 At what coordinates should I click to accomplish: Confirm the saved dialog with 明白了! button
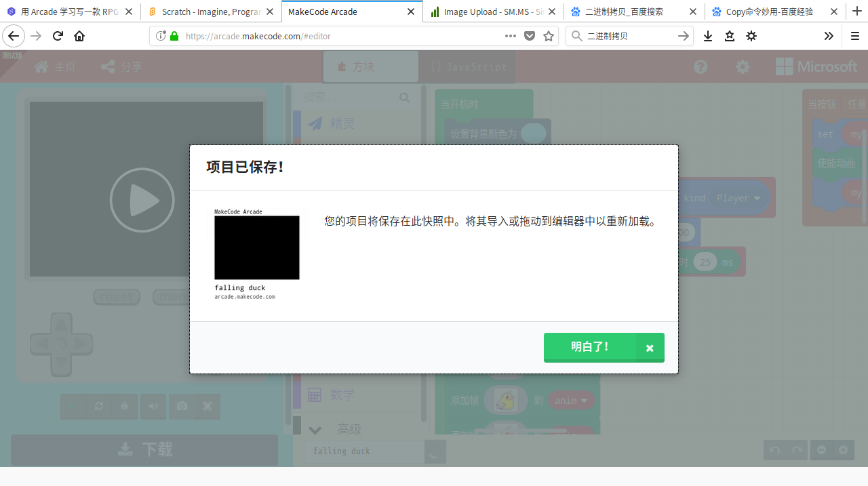[x=604, y=347]
